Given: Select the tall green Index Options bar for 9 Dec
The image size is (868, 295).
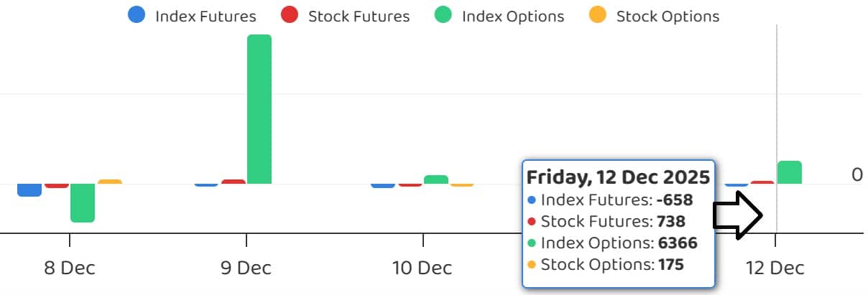Looking at the screenshot, I should coord(259,109).
